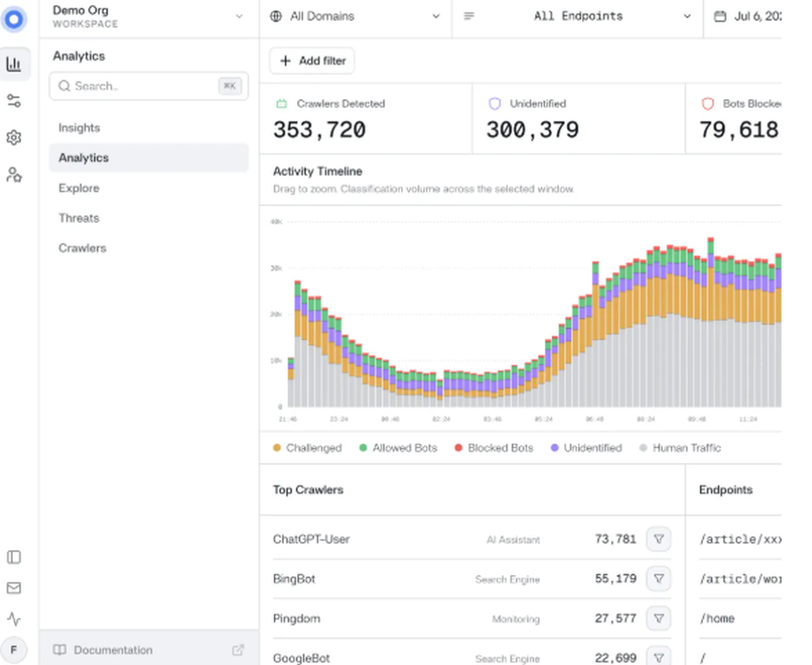Filter by Pingdom crawler funnel icon
Viewport: 812px width, 665px height.
pyautogui.click(x=659, y=619)
